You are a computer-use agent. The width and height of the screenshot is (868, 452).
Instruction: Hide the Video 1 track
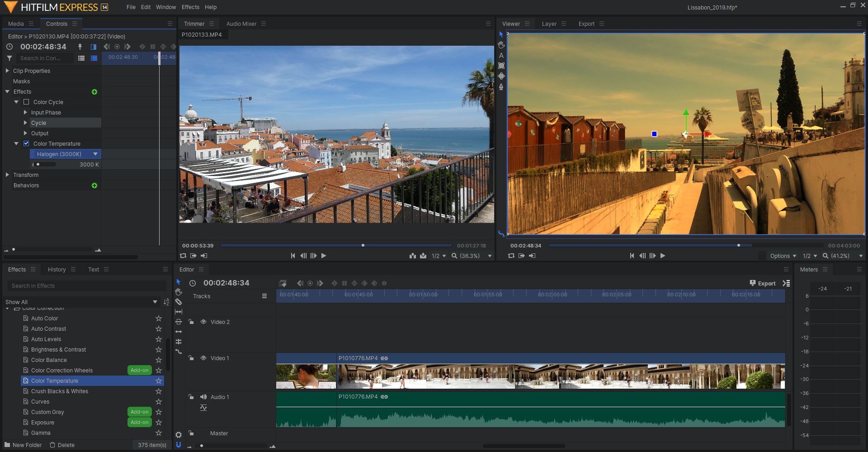(x=203, y=358)
